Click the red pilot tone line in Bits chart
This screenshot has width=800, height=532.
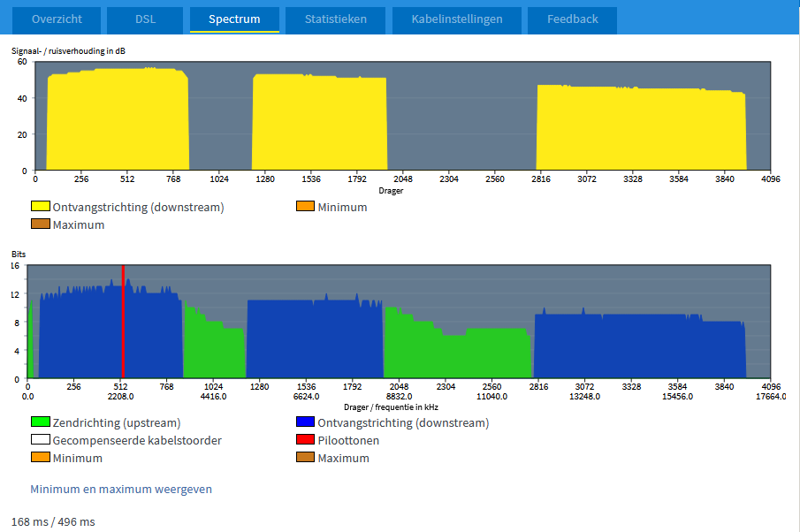pos(123,323)
